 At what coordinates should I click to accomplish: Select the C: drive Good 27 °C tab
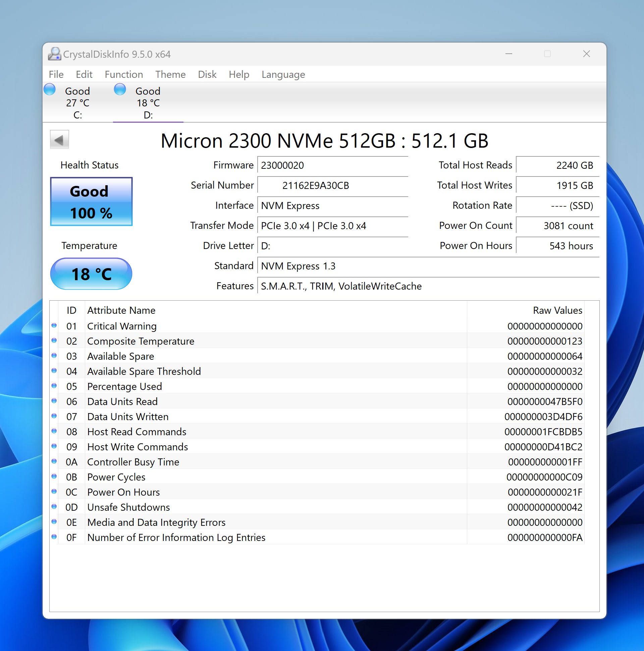coord(77,102)
